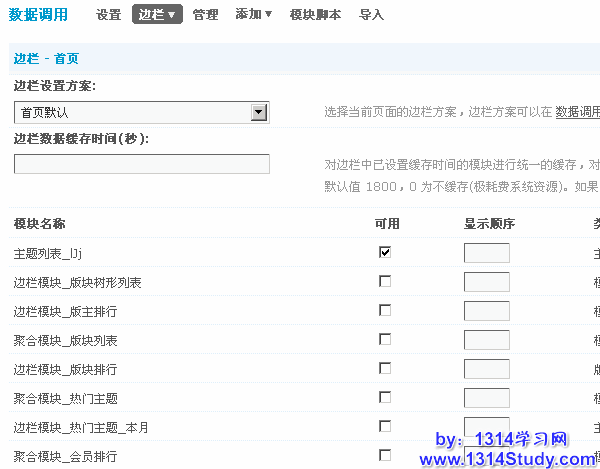Click the 导入 menu item
The height and width of the screenshot is (469, 600).
(x=371, y=15)
